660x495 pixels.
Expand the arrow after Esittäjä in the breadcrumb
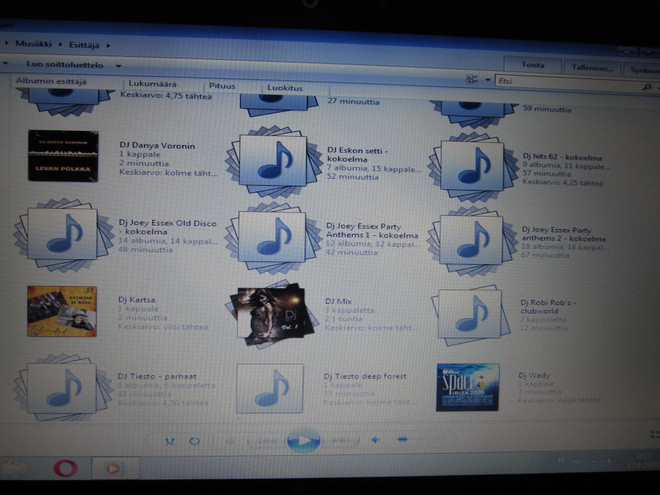108,45
